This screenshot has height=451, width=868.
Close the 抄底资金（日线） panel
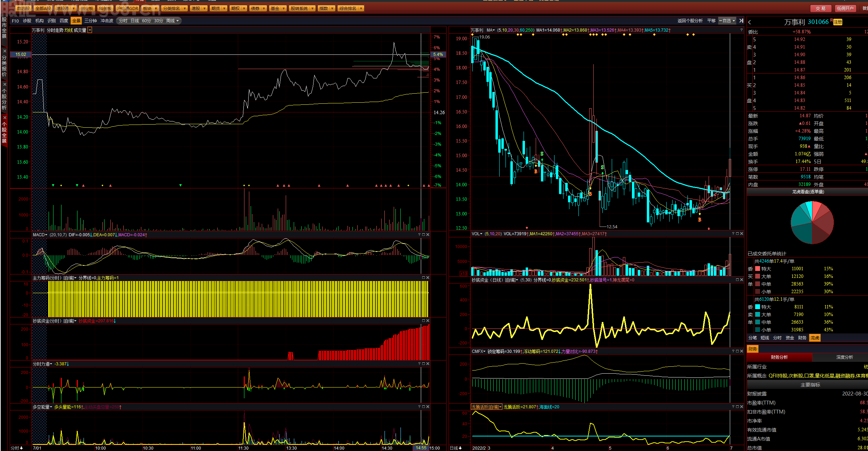coord(742,280)
